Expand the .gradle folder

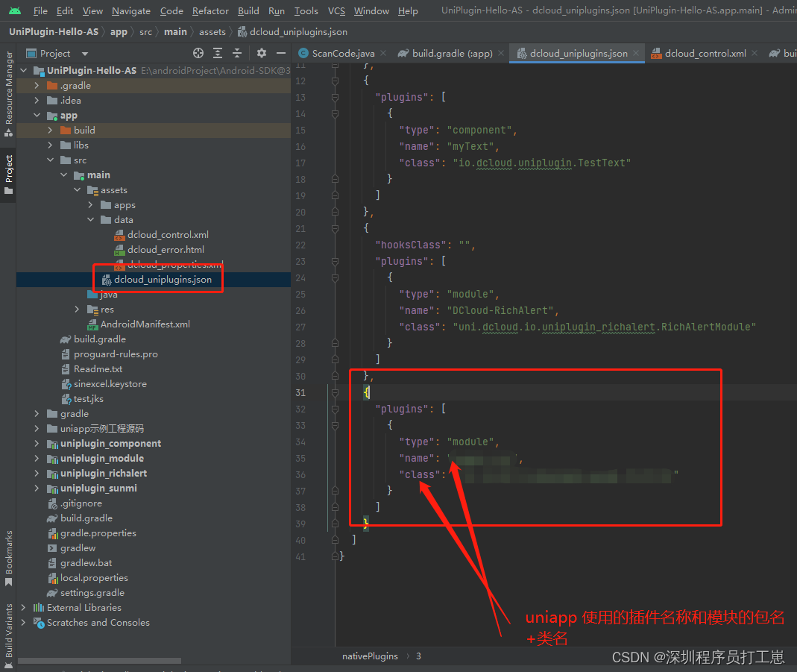click(37, 85)
